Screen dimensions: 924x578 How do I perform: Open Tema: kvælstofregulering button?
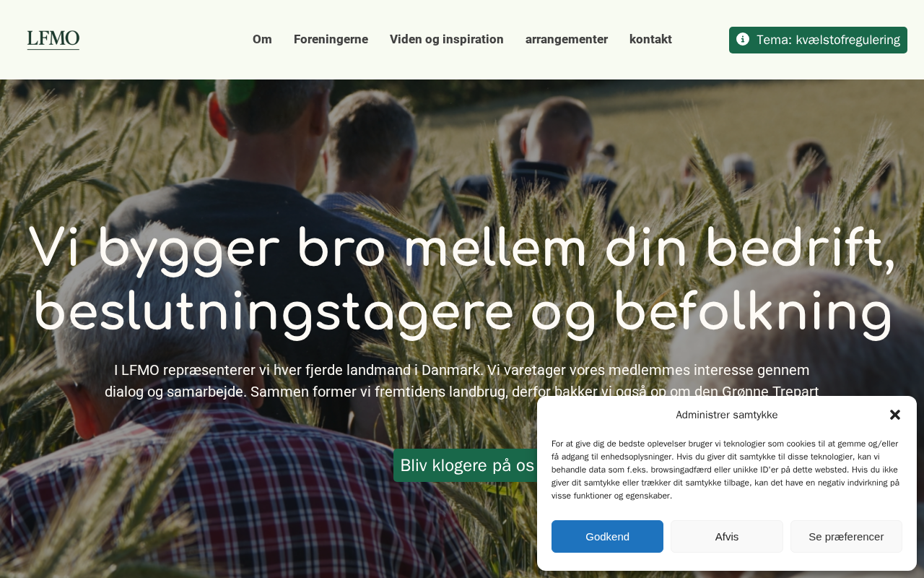(x=818, y=40)
